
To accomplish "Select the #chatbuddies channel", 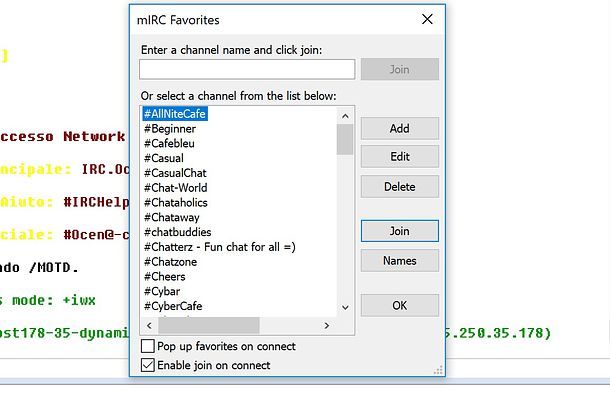I will point(177,232).
